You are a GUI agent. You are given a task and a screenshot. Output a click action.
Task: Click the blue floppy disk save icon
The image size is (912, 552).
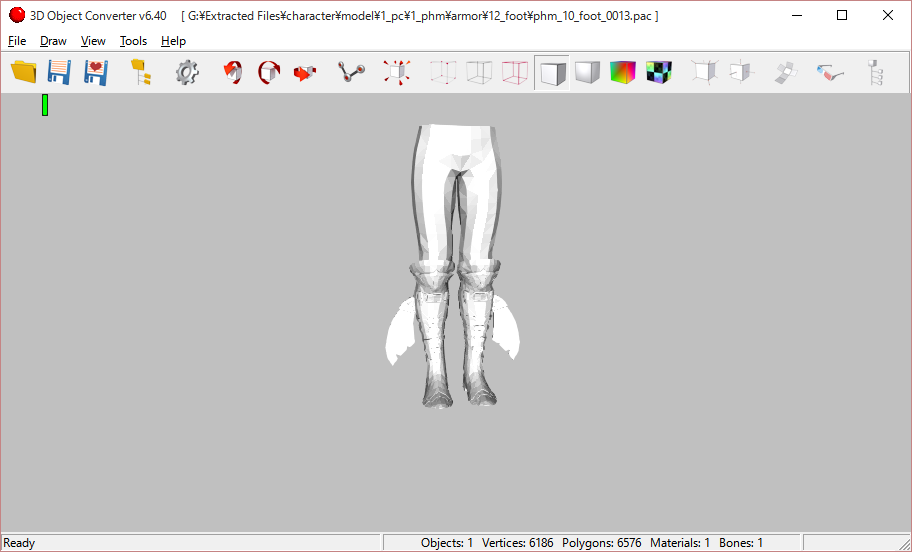(59, 72)
